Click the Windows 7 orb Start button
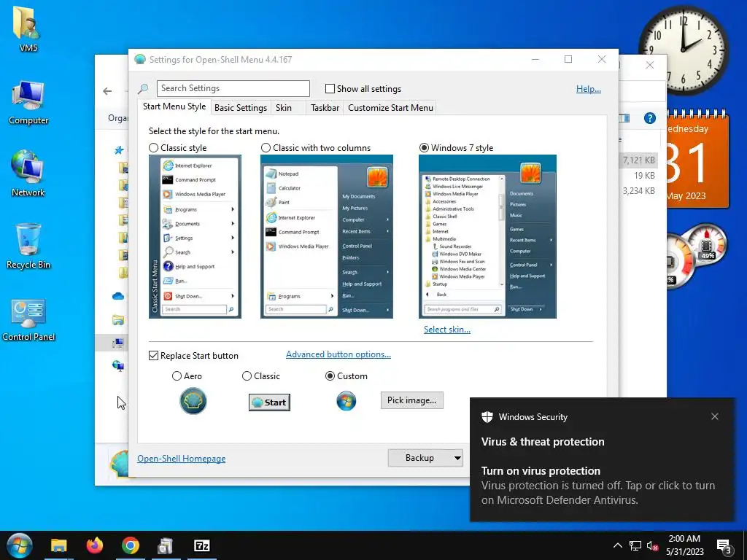Screen dimensions: 747x560 click(19, 545)
